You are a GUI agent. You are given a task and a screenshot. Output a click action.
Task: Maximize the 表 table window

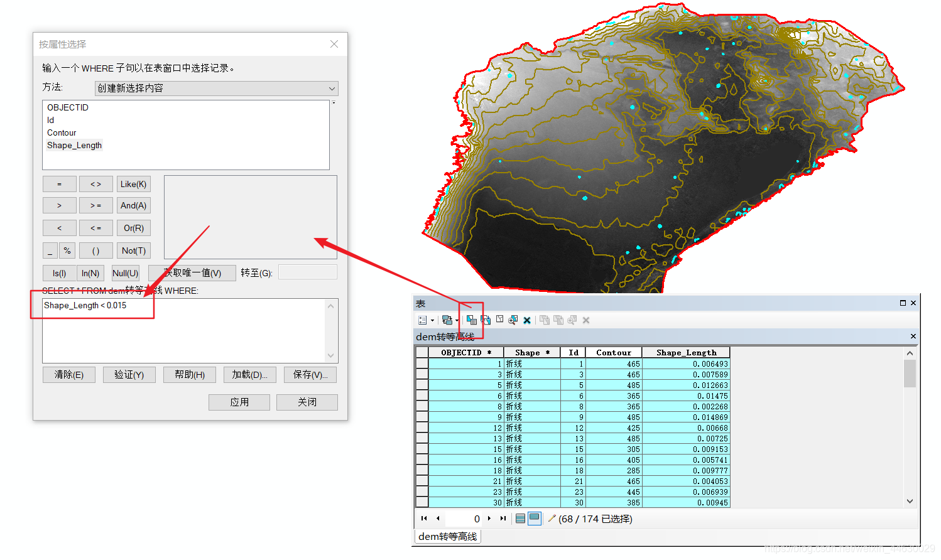point(903,303)
